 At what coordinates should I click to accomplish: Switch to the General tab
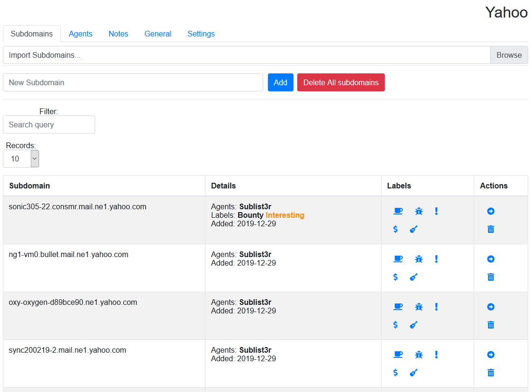point(158,34)
